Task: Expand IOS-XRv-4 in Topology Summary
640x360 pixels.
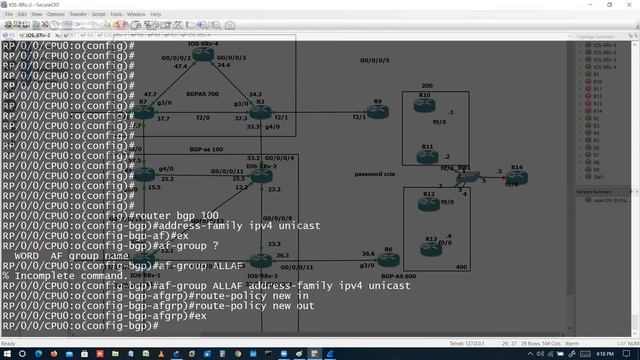Action: point(580,67)
